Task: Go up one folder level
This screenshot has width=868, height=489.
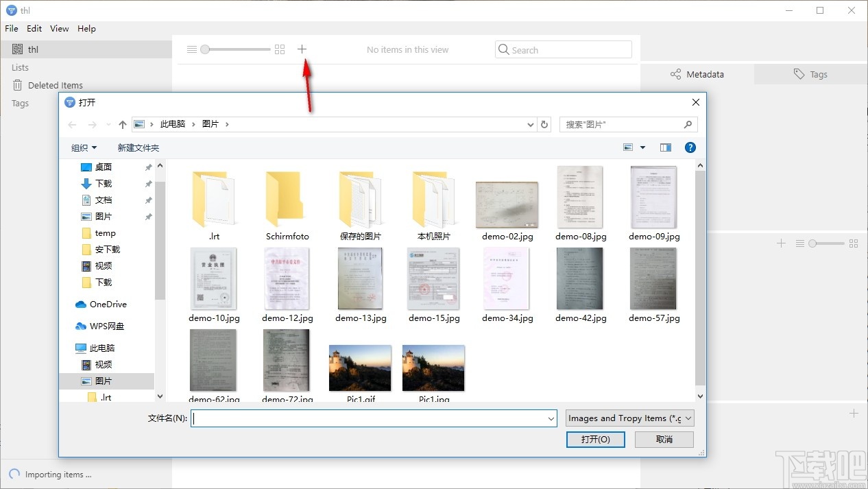Action: (123, 124)
